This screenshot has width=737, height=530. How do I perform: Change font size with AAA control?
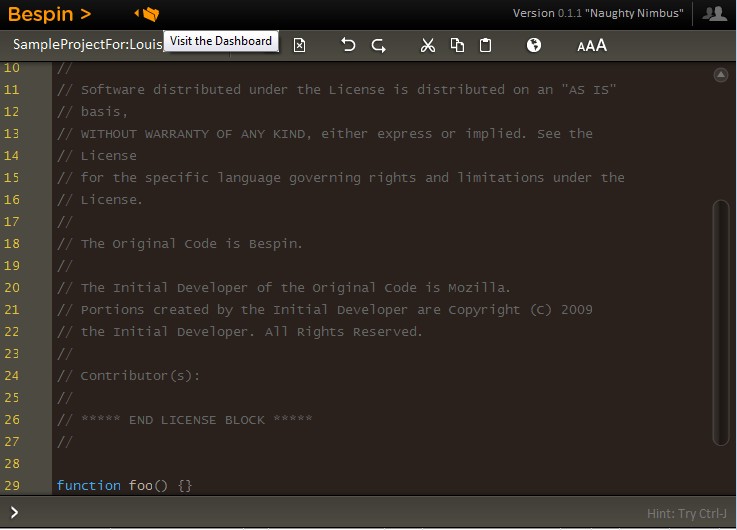(592, 45)
